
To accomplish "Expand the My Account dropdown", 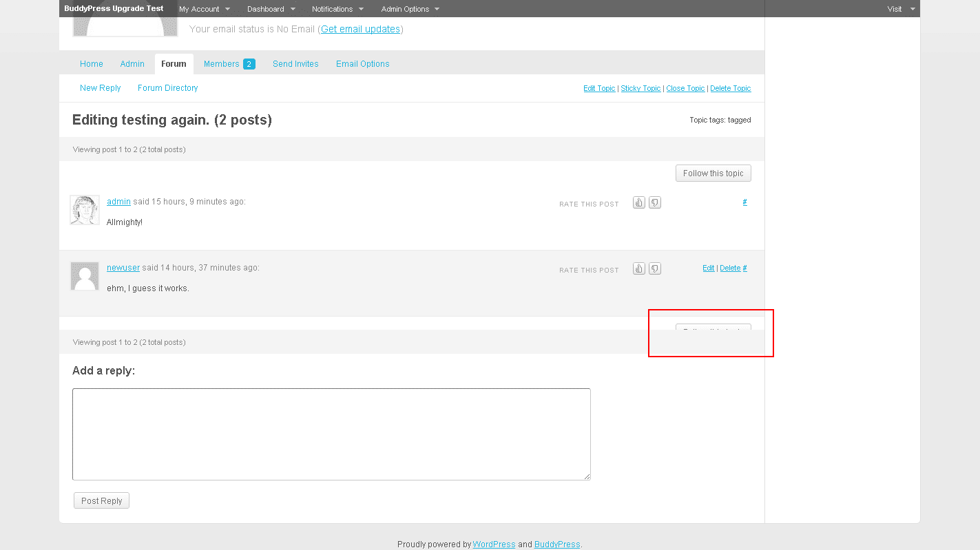I will 205,9.
